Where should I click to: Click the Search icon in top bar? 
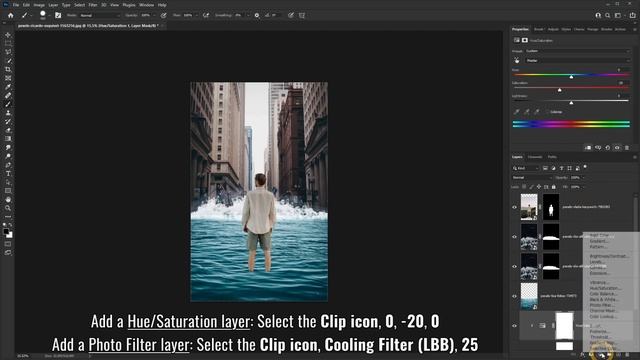point(608,16)
